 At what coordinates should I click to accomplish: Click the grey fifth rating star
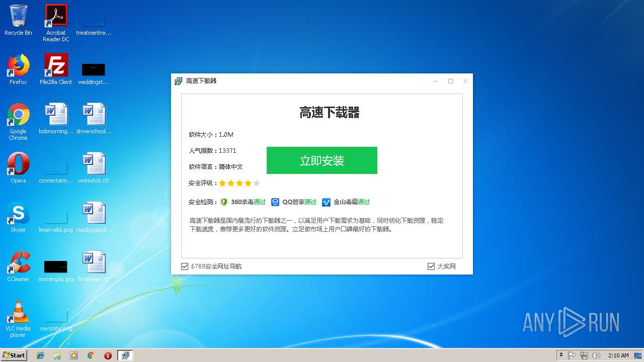pos(257,183)
